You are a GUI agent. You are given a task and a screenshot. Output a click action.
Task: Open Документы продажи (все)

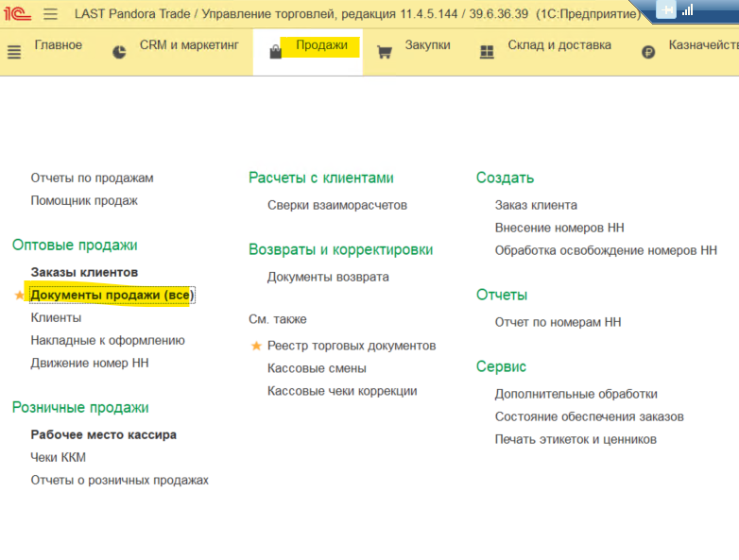pos(112,295)
